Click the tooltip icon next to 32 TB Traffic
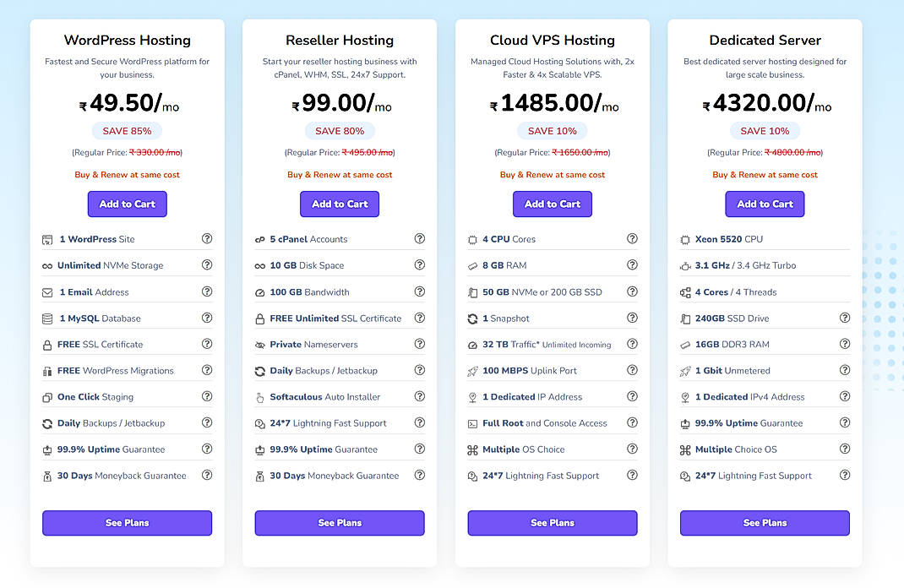Image resolution: width=904 pixels, height=588 pixels. tap(632, 344)
